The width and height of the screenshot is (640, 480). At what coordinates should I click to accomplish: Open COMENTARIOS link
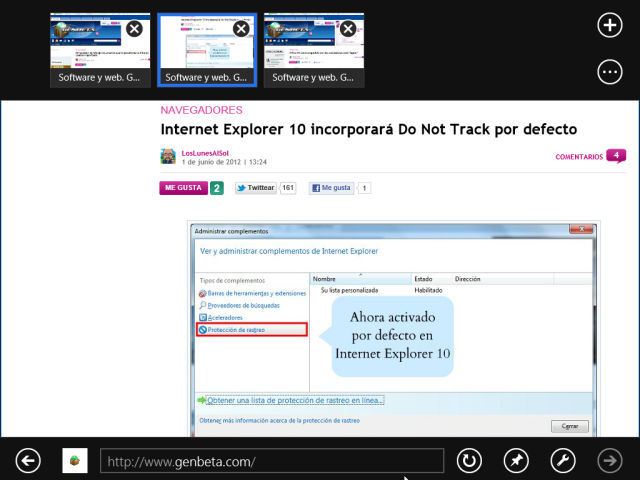(579, 157)
